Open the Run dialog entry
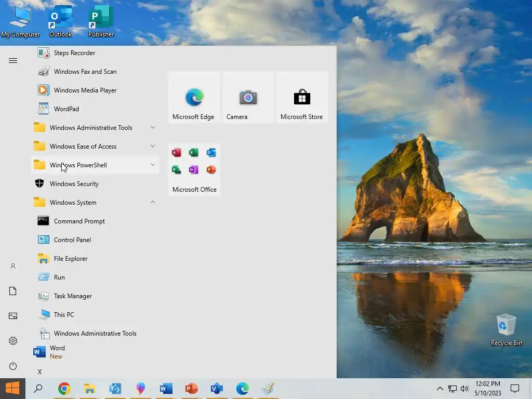The image size is (532, 399). point(95,277)
